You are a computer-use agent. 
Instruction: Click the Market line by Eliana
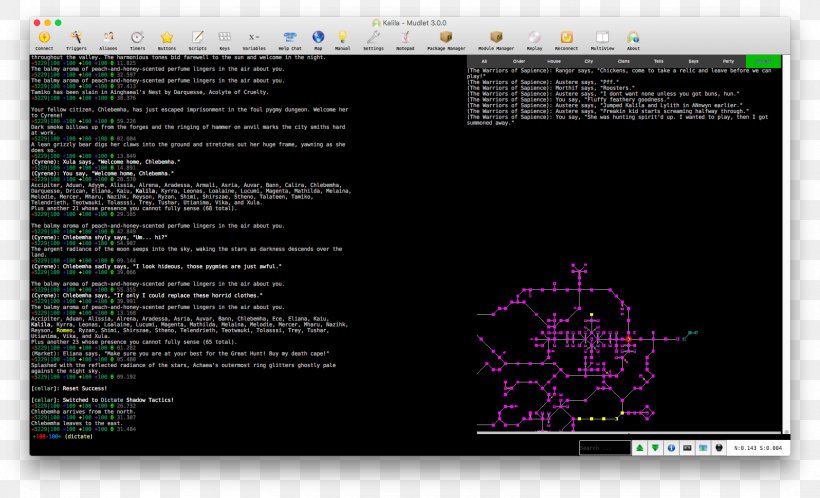[x=180, y=354]
